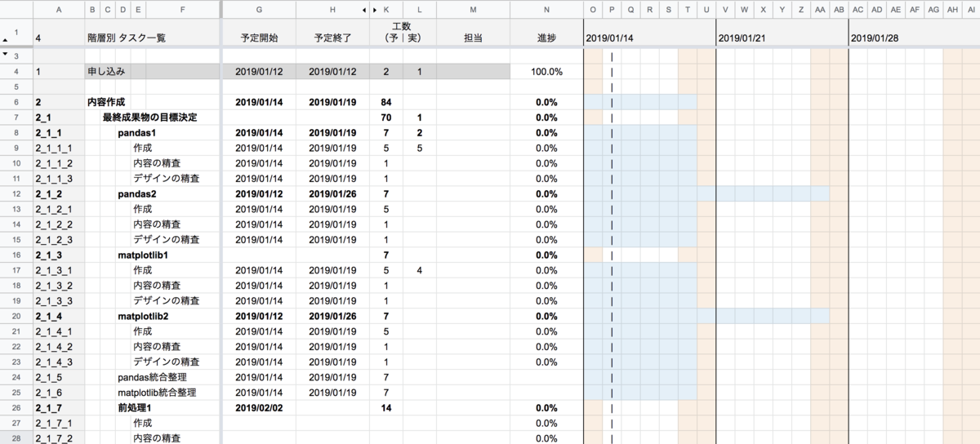Click the 工数 (予|実) header cell

pos(403,33)
